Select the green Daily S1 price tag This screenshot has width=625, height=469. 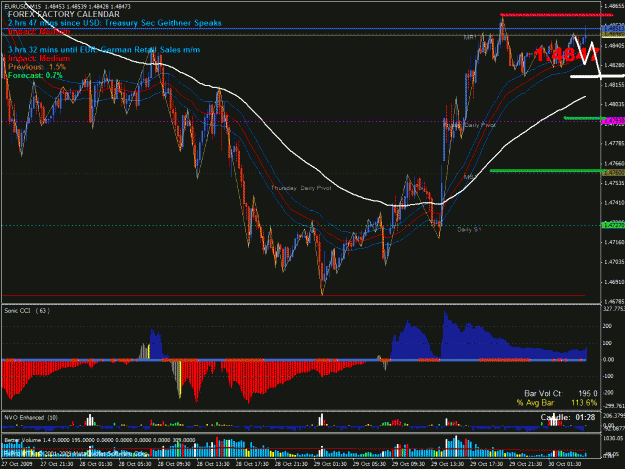[613, 226]
